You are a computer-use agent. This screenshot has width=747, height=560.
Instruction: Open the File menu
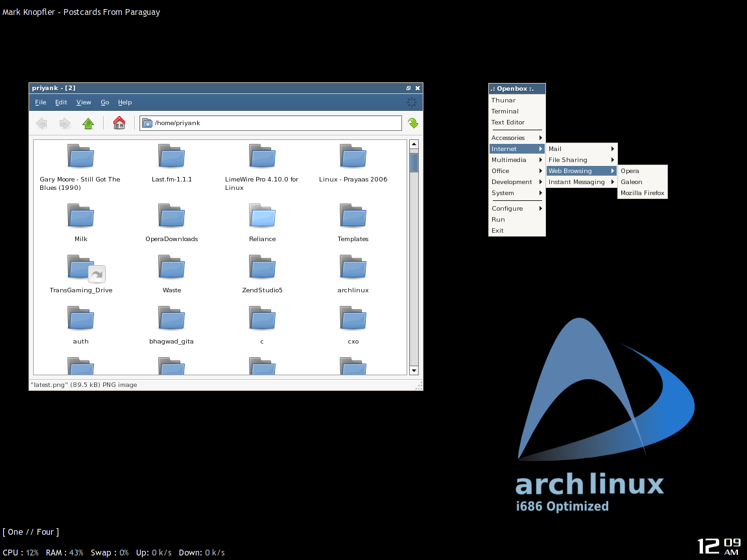click(40, 102)
